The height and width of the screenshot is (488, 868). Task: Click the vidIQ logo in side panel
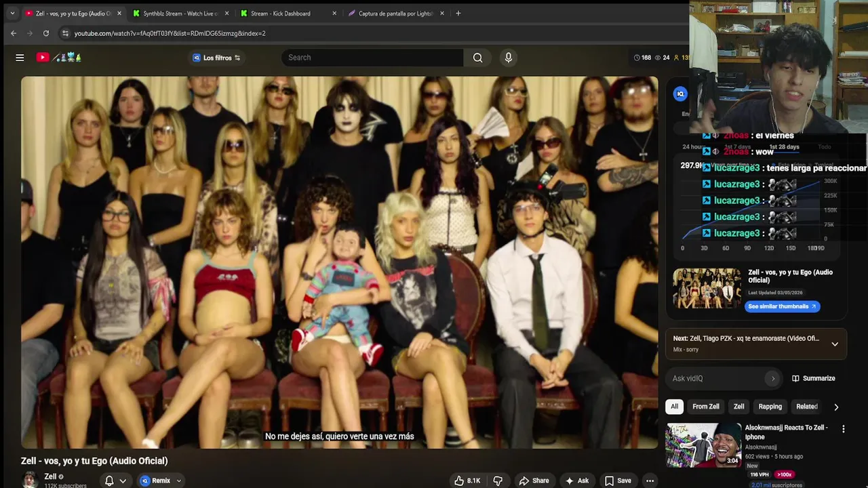(x=680, y=94)
